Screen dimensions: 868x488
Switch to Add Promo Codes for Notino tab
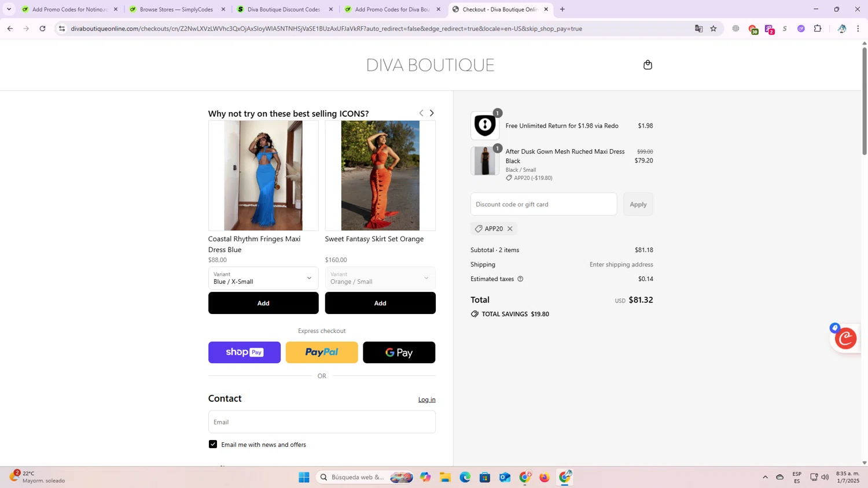(69, 9)
